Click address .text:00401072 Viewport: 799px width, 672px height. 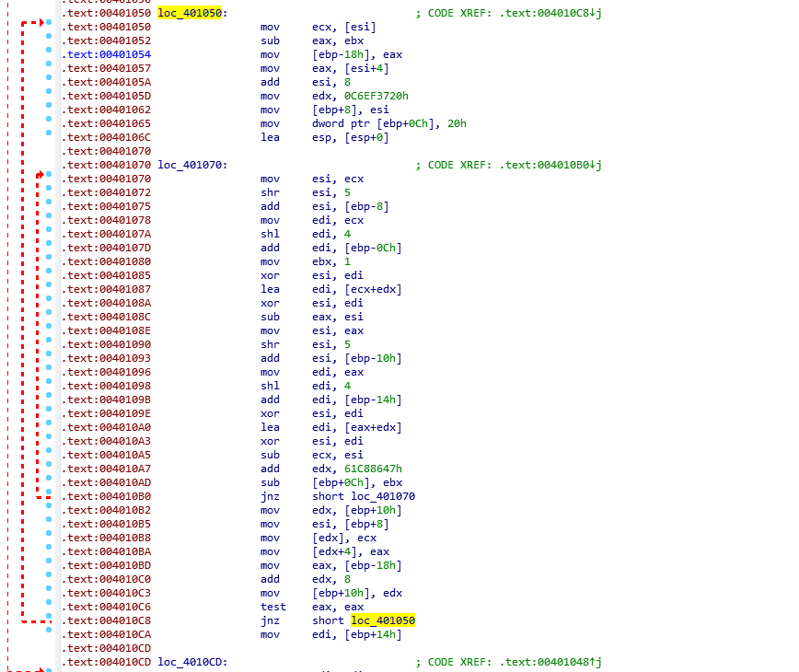pos(106,192)
